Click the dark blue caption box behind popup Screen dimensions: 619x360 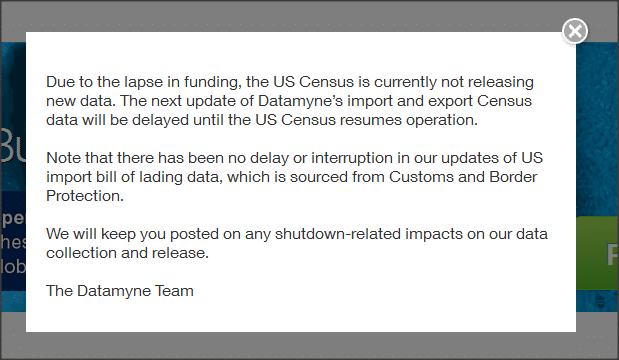click(x=13, y=241)
